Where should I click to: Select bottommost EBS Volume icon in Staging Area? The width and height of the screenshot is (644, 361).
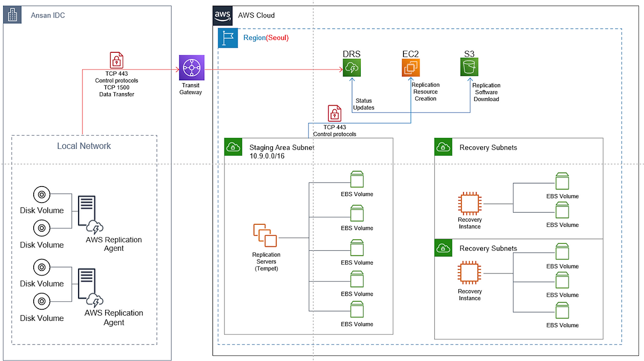[357, 310]
